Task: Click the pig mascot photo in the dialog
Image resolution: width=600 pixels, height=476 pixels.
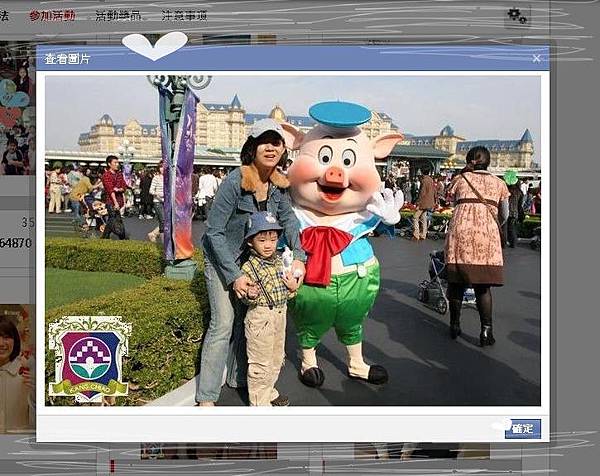Action: coord(293,241)
